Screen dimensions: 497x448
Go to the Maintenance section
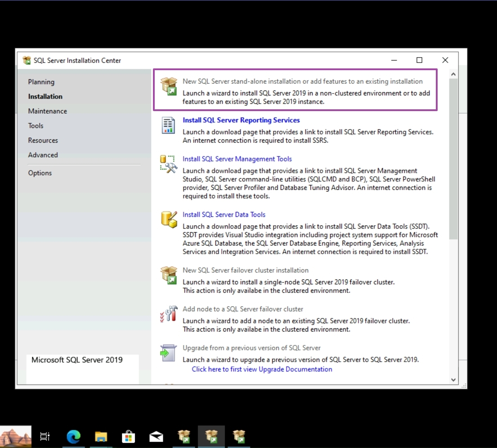click(48, 111)
